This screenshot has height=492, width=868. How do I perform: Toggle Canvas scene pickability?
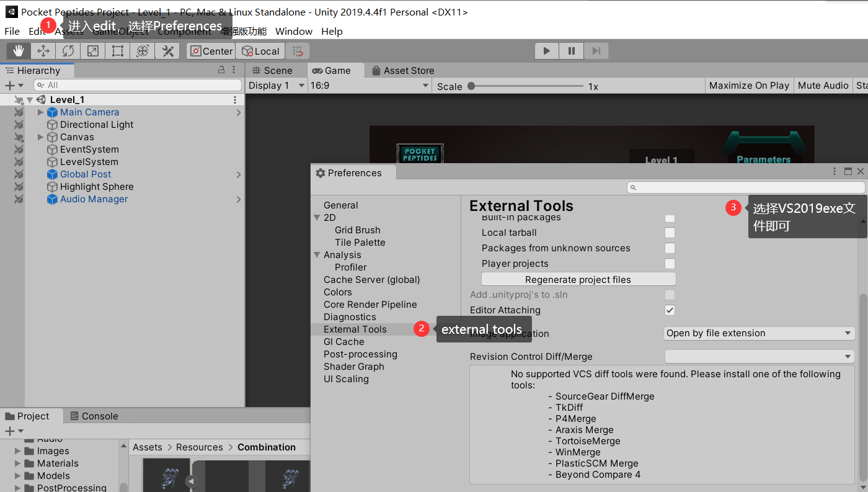click(19, 137)
